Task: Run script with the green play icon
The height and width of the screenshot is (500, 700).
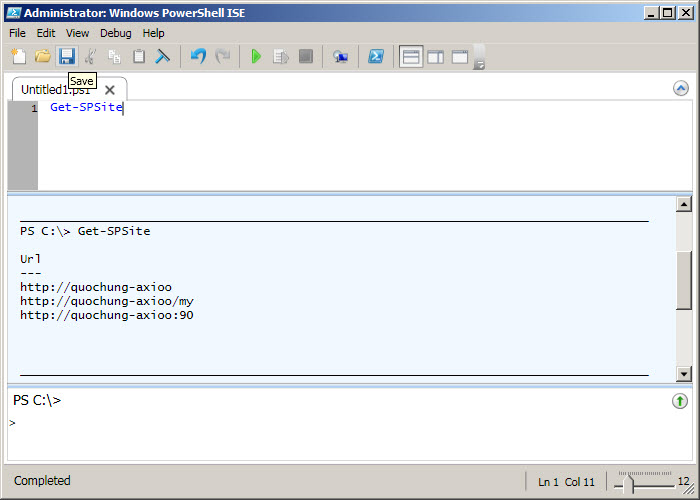Action: click(x=256, y=56)
